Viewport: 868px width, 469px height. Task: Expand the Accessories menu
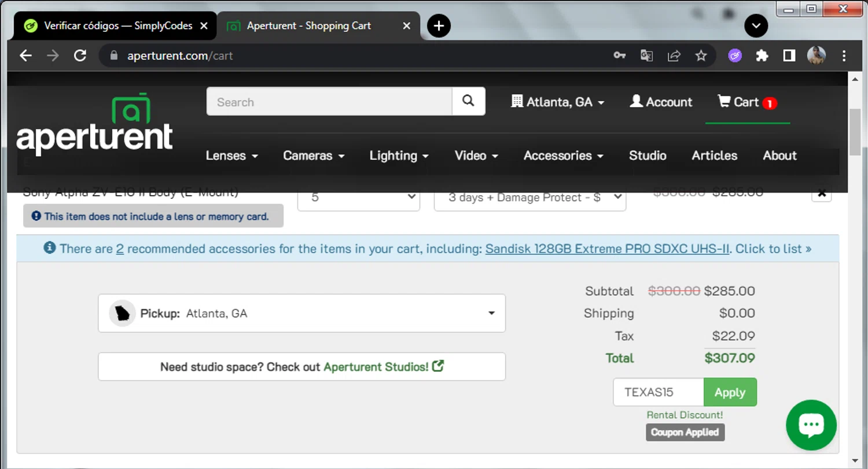pos(564,156)
